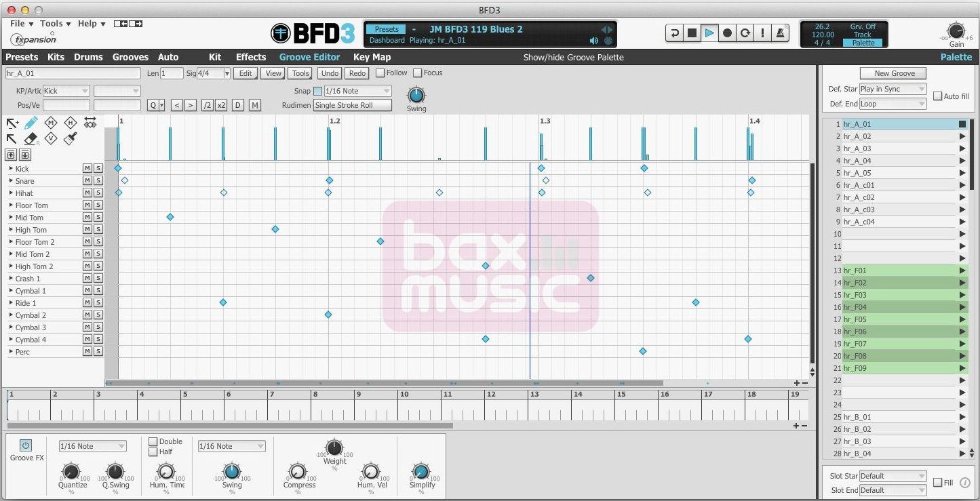Play groove hr_F01 with its arrow
The width and height of the screenshot is (980, 501).
tap(962, 270)
